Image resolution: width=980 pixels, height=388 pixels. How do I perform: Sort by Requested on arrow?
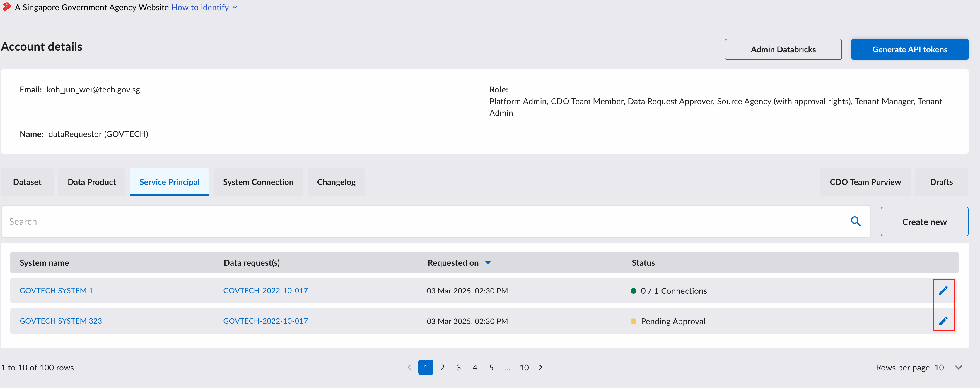pos(488,262)
